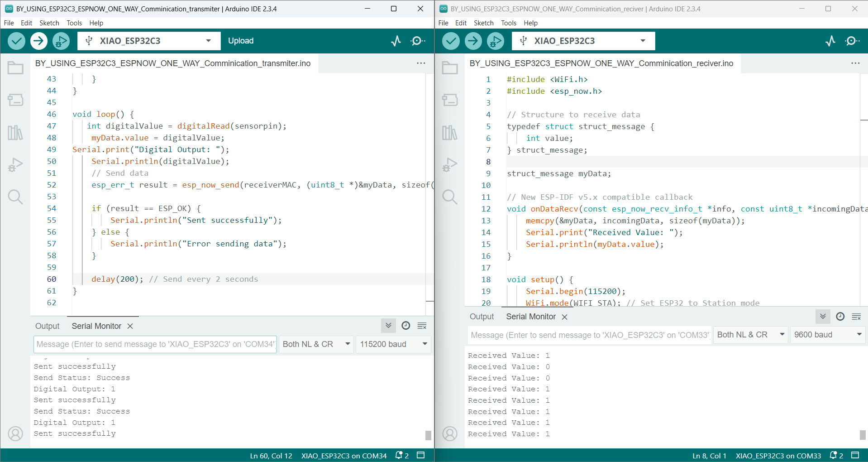
Task: Open line ending dropdown in transmitter monitor
Action: pyautogui.click(x=316, y=344)
